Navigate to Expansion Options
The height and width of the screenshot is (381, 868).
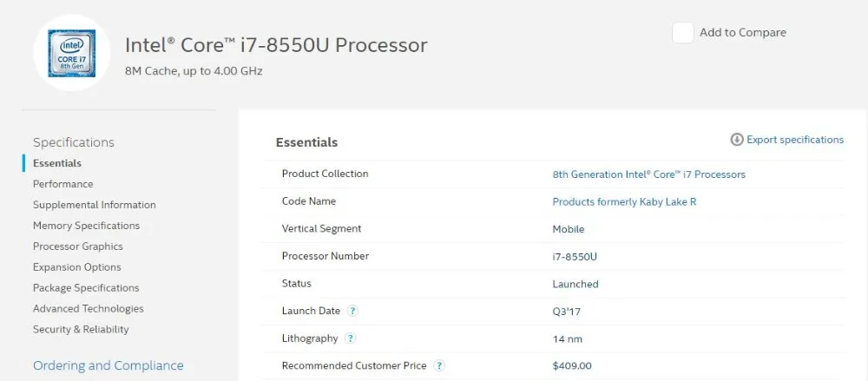click(77, 267)
